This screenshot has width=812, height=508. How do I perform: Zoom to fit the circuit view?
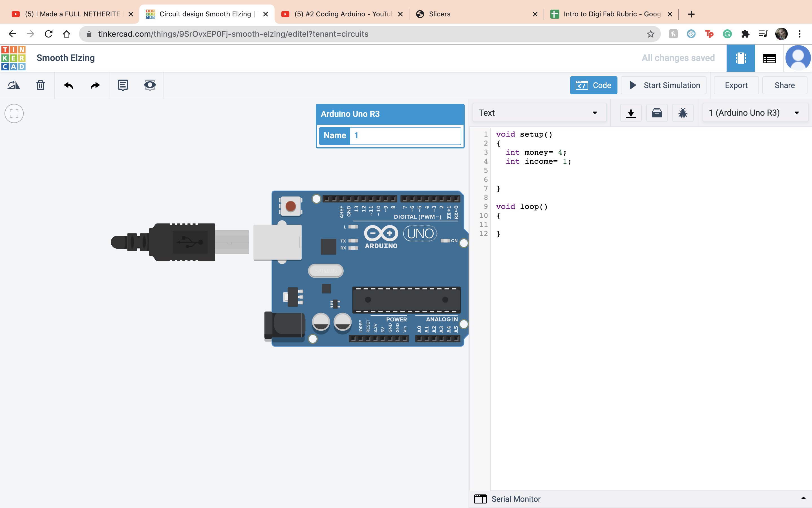coord(14,113)
